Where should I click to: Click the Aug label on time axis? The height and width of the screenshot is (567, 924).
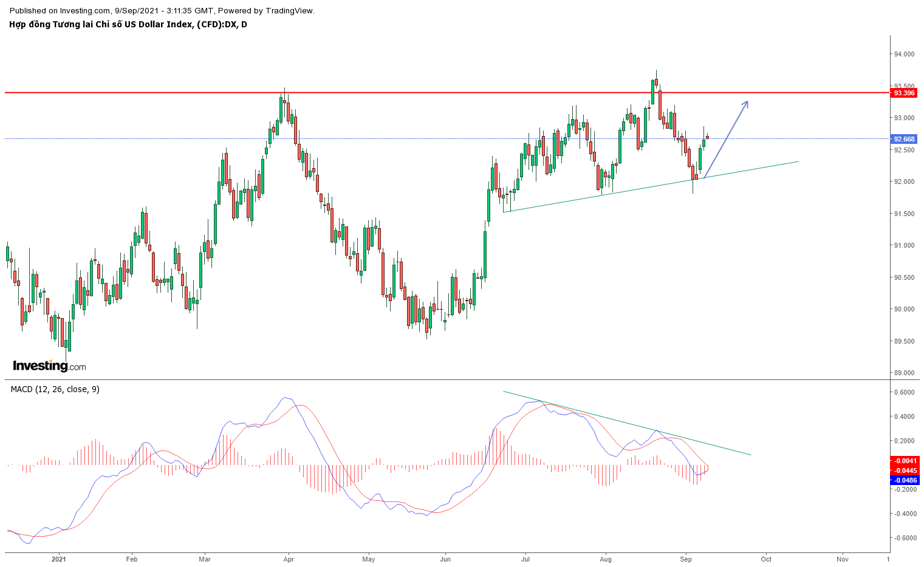click(605, 559)
